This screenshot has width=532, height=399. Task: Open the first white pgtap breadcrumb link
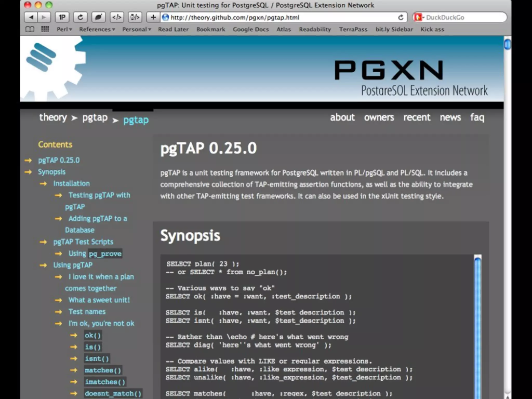click(x=95, y=118)
